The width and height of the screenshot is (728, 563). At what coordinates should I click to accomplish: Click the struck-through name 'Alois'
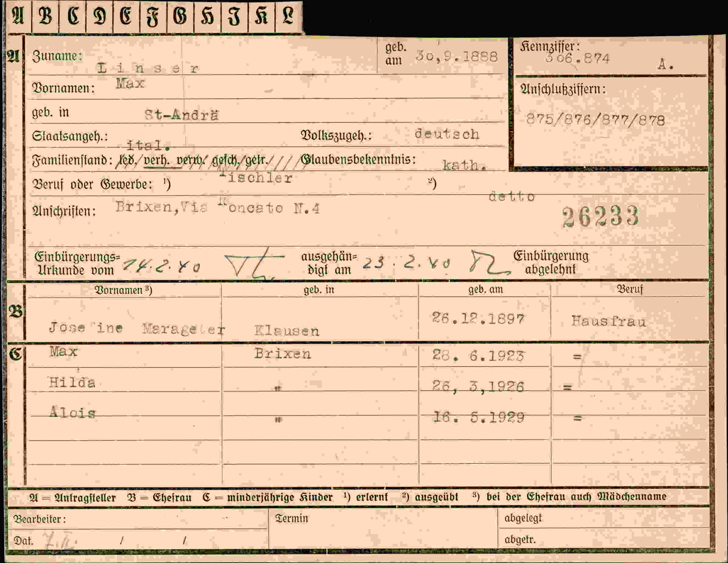coord(72,413)
